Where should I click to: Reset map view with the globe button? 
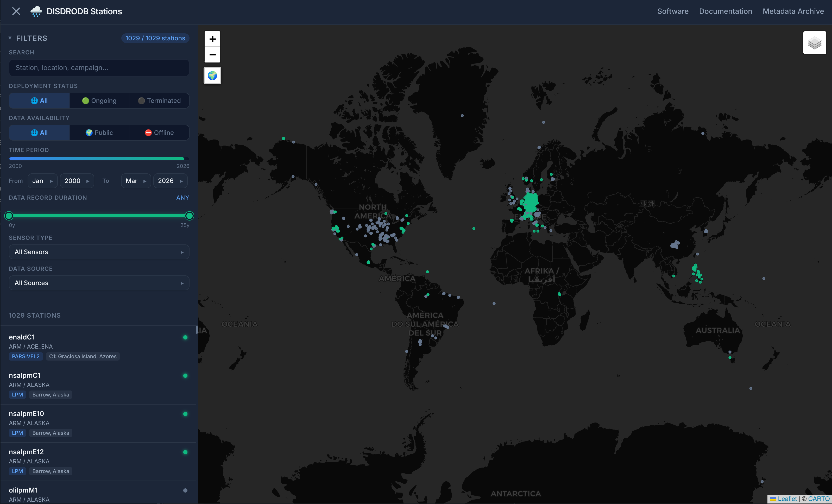tap(212, 75)
